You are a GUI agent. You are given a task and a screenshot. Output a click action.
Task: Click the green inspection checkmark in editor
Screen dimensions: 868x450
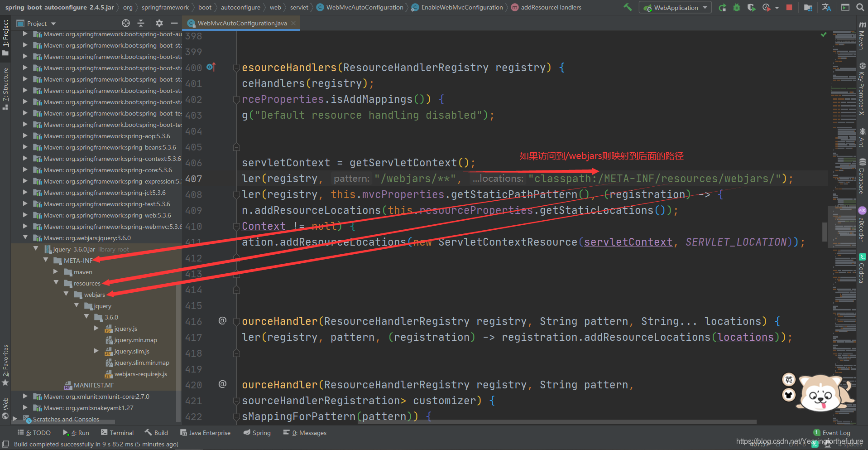[824, 34]
